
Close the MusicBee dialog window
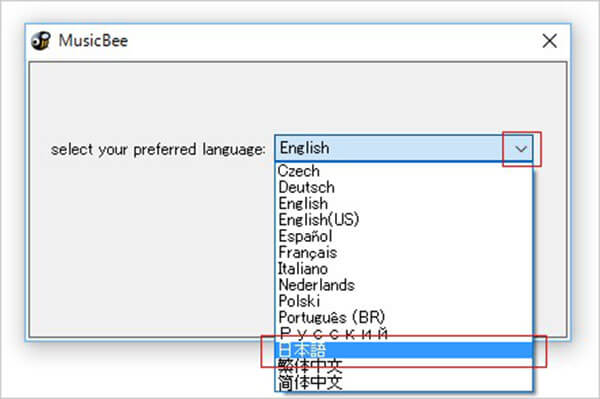point(549,41)
